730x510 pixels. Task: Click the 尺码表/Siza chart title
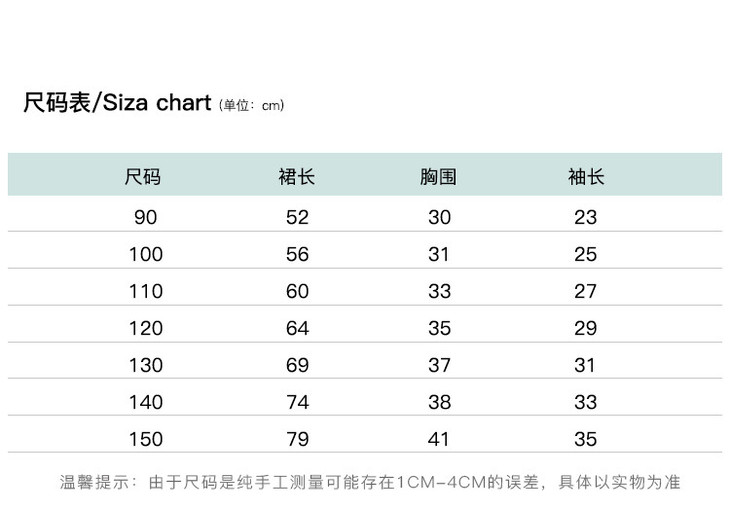click(117, 103)
